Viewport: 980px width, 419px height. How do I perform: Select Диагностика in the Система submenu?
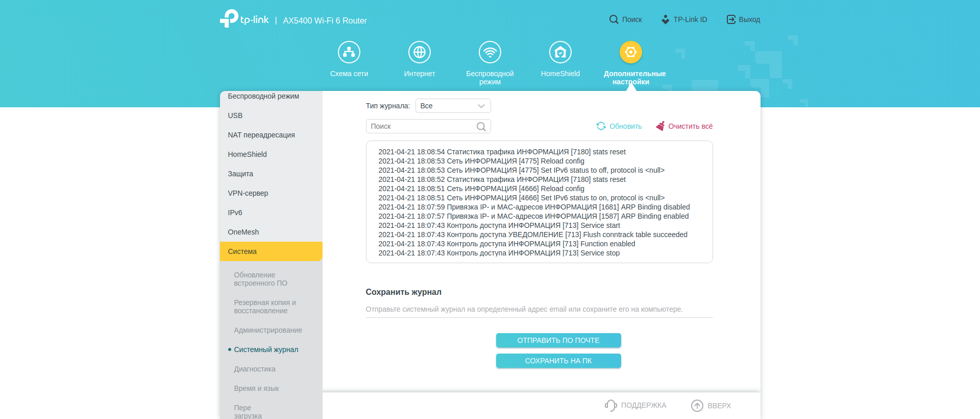point(255,369)
